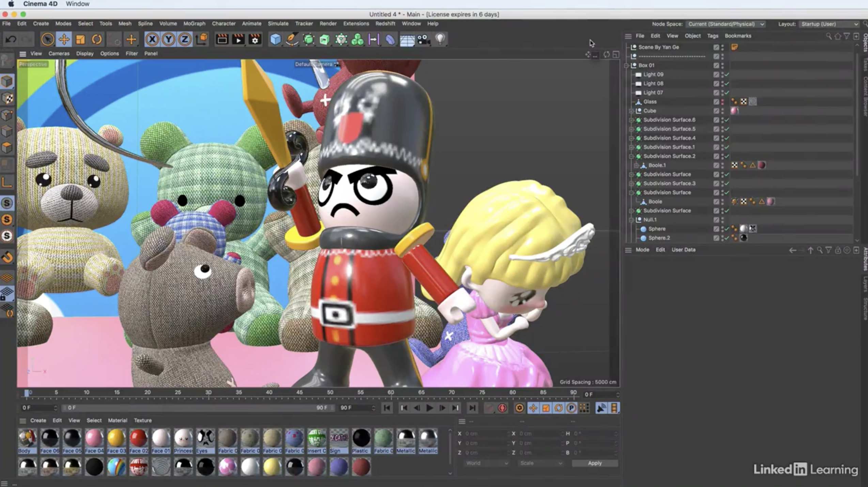
Task: Click the Render to Picture Viewer icon
Action: 238,39
